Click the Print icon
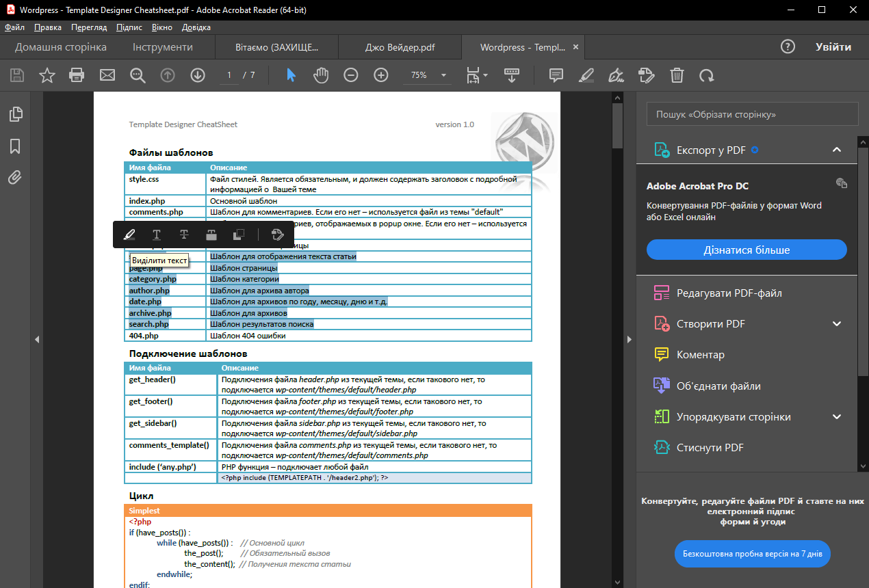The width and height of the screenshot is (869, 588). point(77,75)
